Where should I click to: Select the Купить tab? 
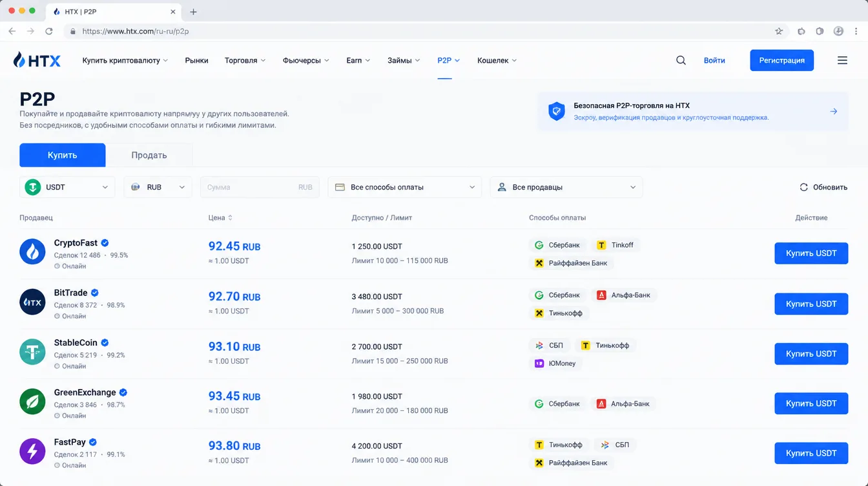[x=62, y=155]
